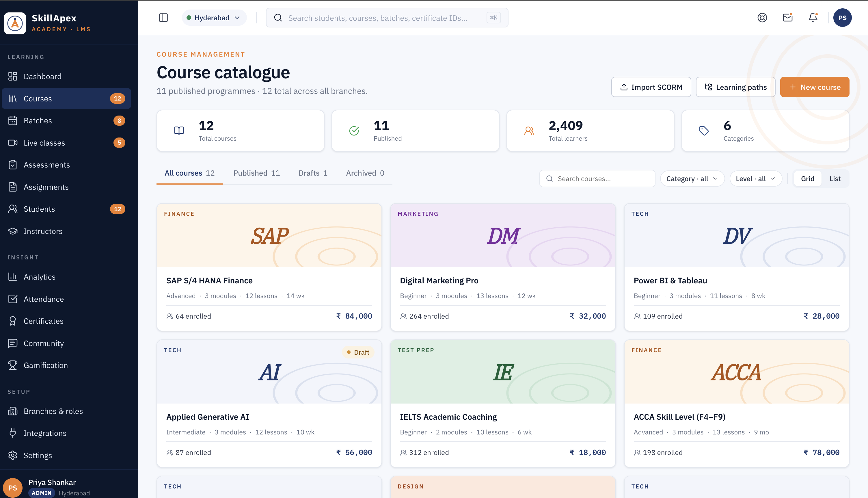Toggle the sidebar collapse icon
868x498 pixels.
[163, 18]
